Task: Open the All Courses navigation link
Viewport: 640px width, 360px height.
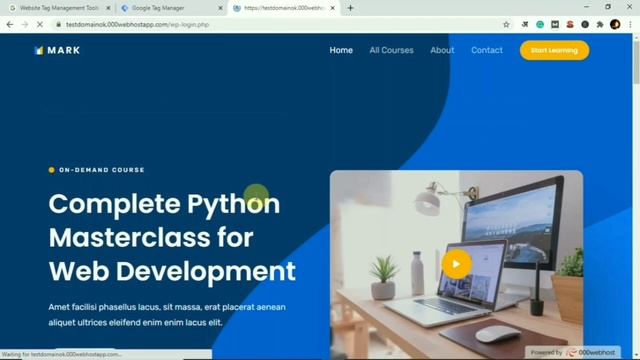Action: (391, 50)
